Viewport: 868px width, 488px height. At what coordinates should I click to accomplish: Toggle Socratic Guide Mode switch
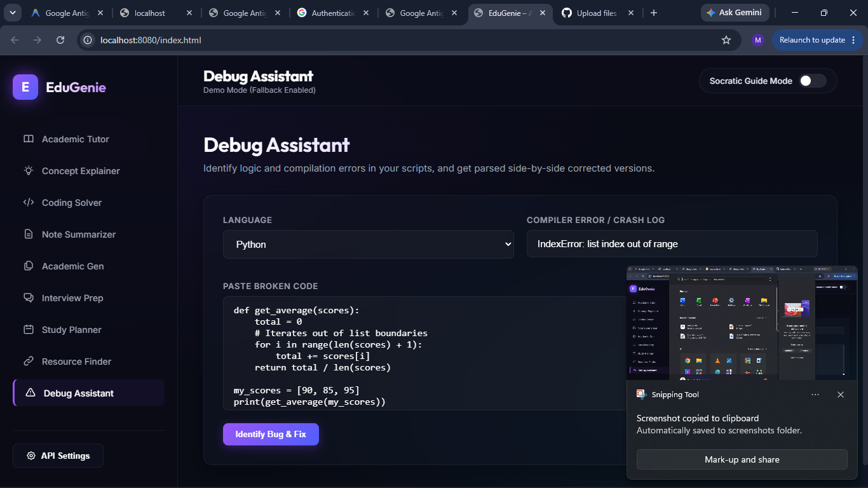pos(812,81)
